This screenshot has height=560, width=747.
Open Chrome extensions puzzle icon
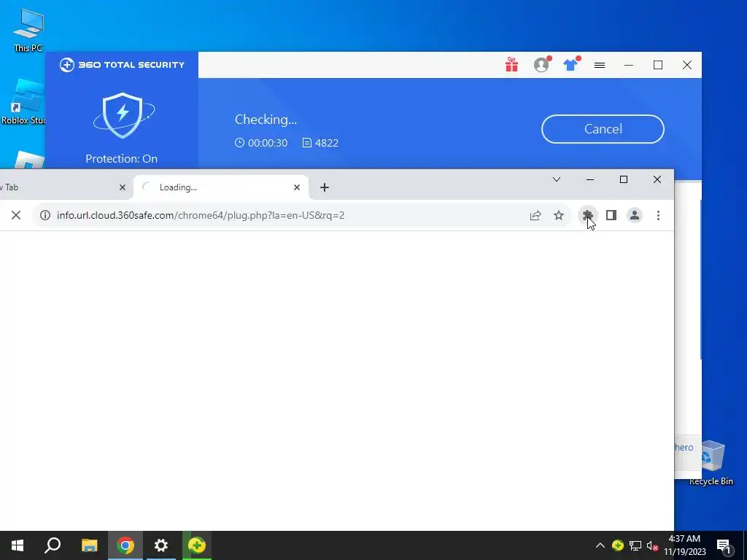[x=588, y=215]
